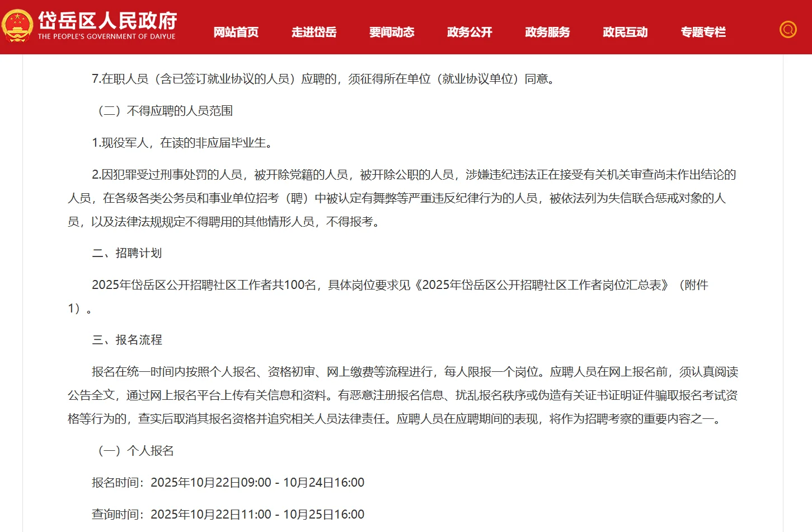Screen dimensions: 812x532
Task: Select 专题专栏 in the navigation
Action: pos(703,32)
